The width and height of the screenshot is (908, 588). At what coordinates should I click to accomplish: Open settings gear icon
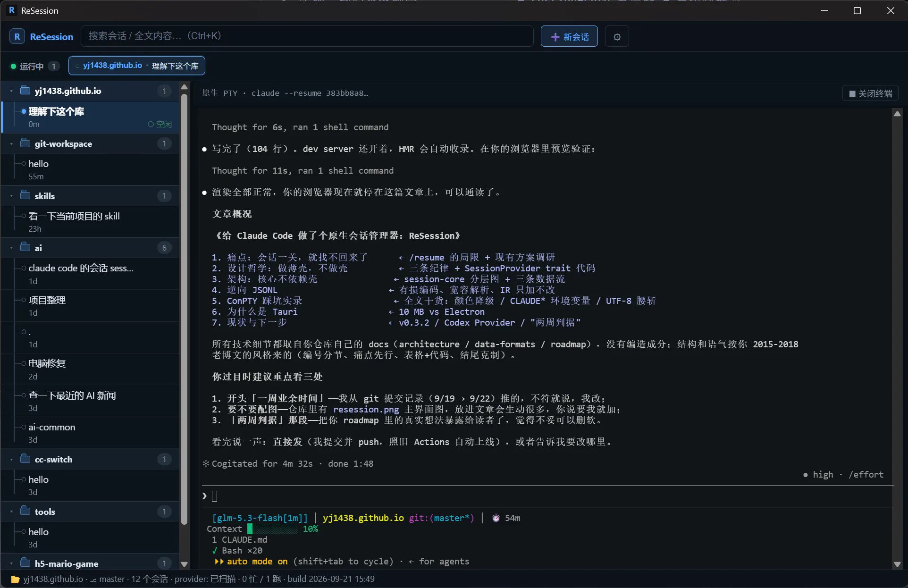617,36
